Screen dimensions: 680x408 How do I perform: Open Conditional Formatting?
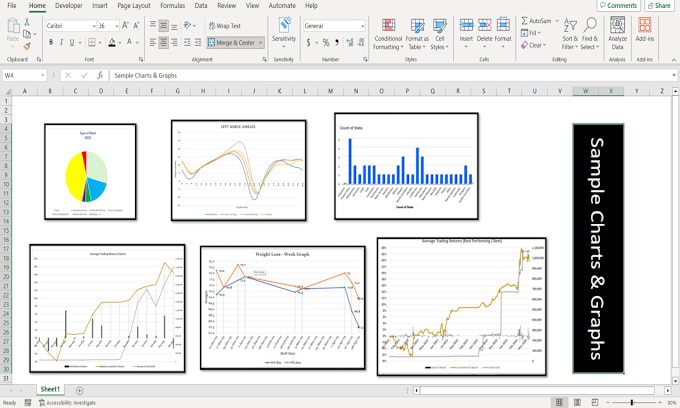tap(388, 34)
